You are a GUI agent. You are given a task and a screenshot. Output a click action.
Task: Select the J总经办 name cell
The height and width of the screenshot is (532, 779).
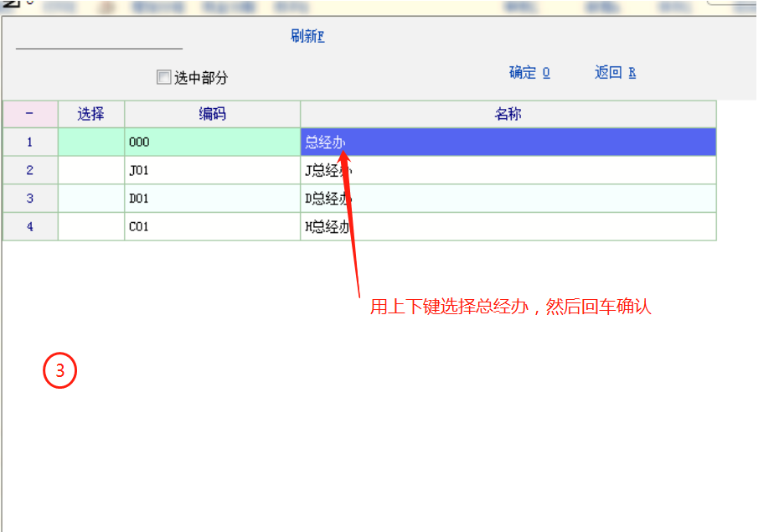(508, 171)
